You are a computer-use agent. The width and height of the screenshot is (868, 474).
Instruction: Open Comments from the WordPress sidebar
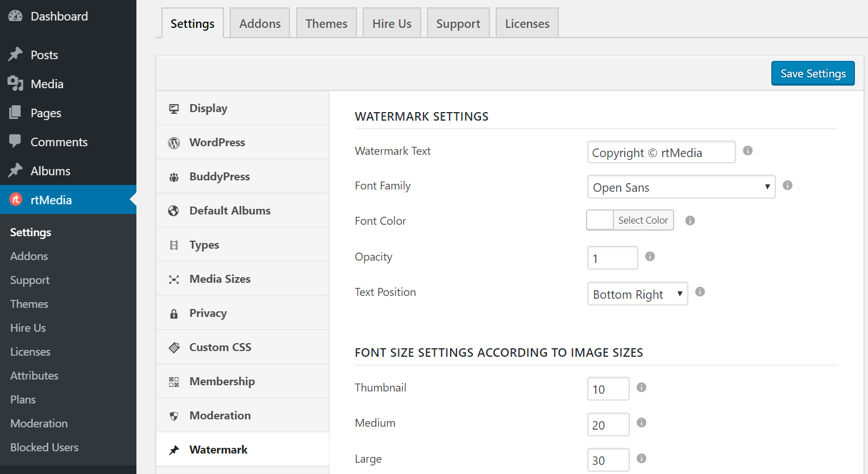click(59, 141)
